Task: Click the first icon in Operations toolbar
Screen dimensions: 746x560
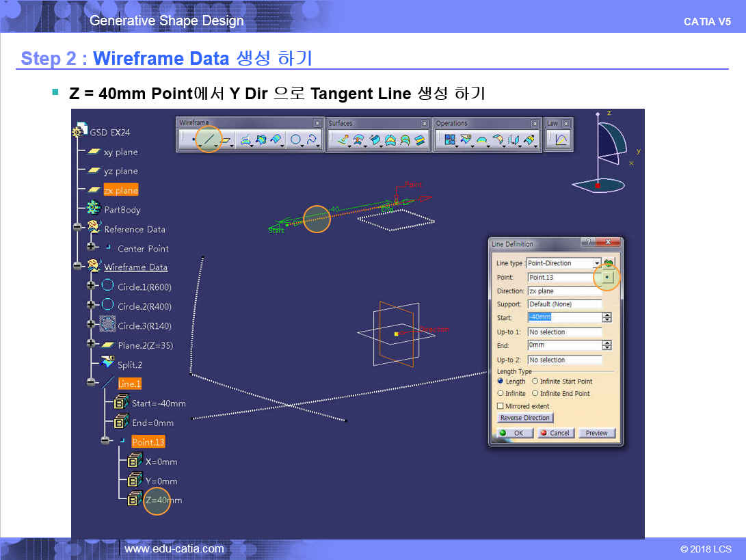Action: (449, 139)
